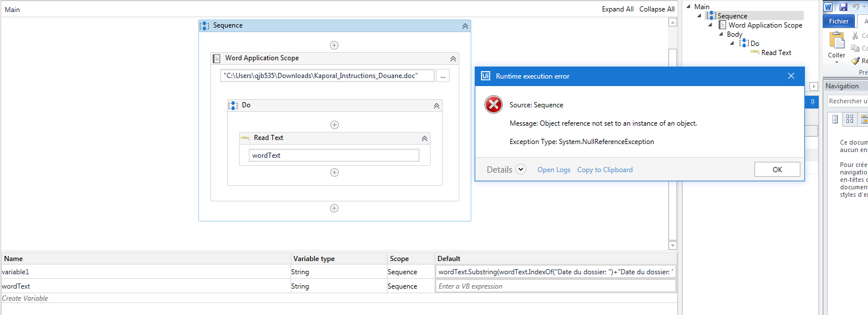Collapse the Read Text activity
Screen dimensions: 868x315
424,138
